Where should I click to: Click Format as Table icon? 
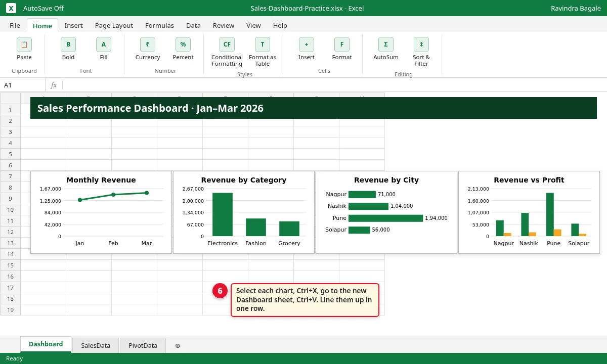point(263,44)
